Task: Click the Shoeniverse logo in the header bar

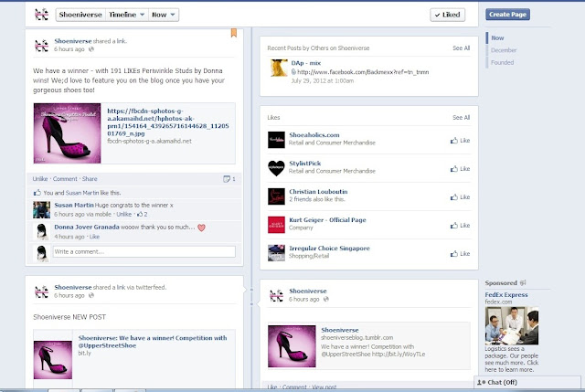Action: pos(41,15)
